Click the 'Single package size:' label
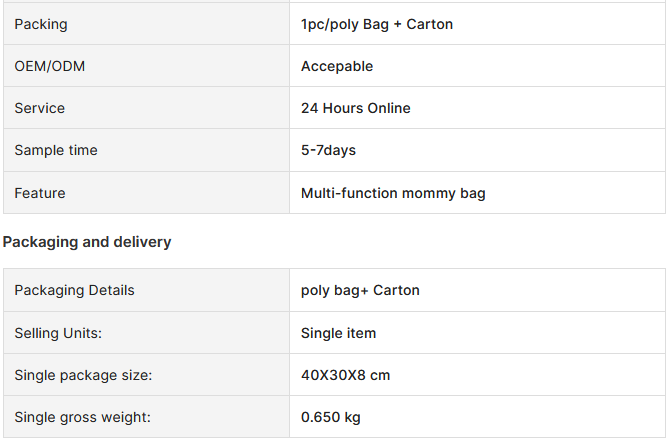Viewport: 671px width, 440px height. pos(83,375)
